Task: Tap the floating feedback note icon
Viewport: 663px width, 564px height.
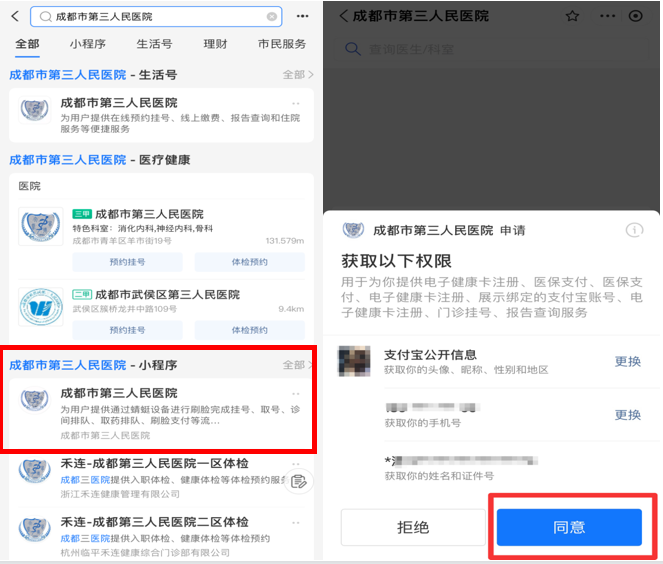Action: (x=299, y=482)
